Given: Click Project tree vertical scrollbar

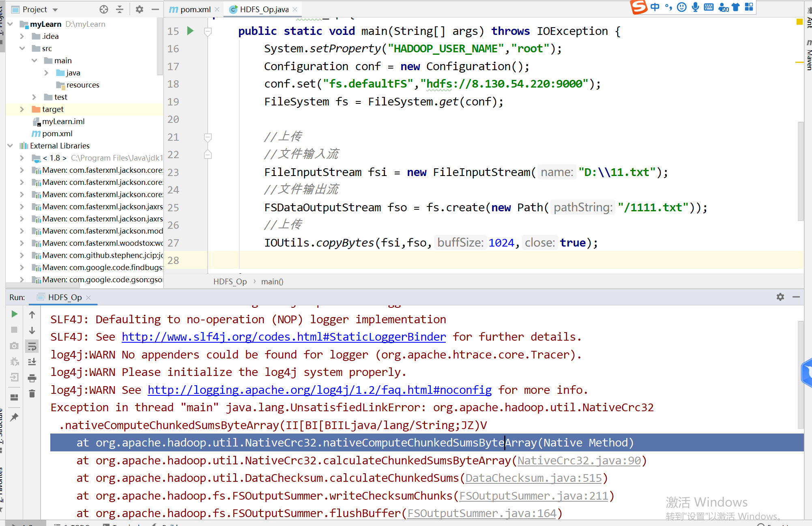Looking at the screenshot, I should point(160,47).
